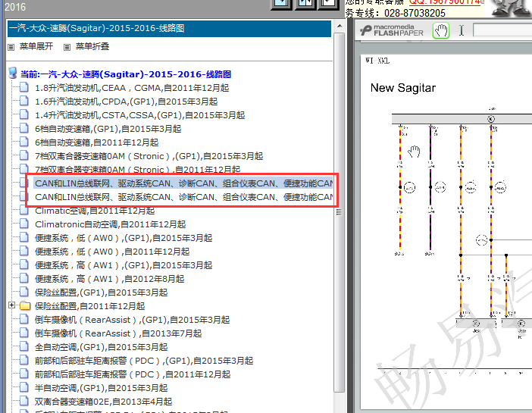Select the FlashPaper text selection tool
This screenshot has width=532, height=413.
point(462,30)
